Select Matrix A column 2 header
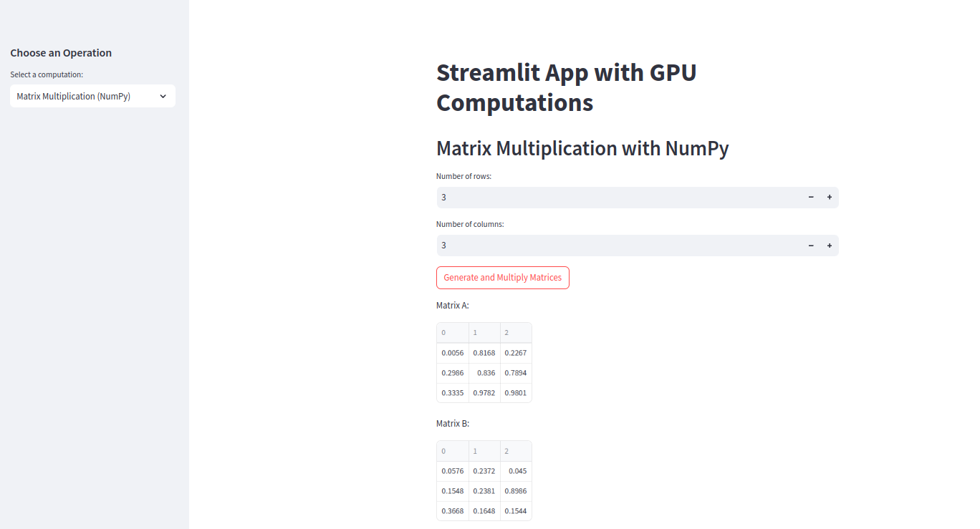Viewport: 980px width, 529px height. [x=516, y=333]
